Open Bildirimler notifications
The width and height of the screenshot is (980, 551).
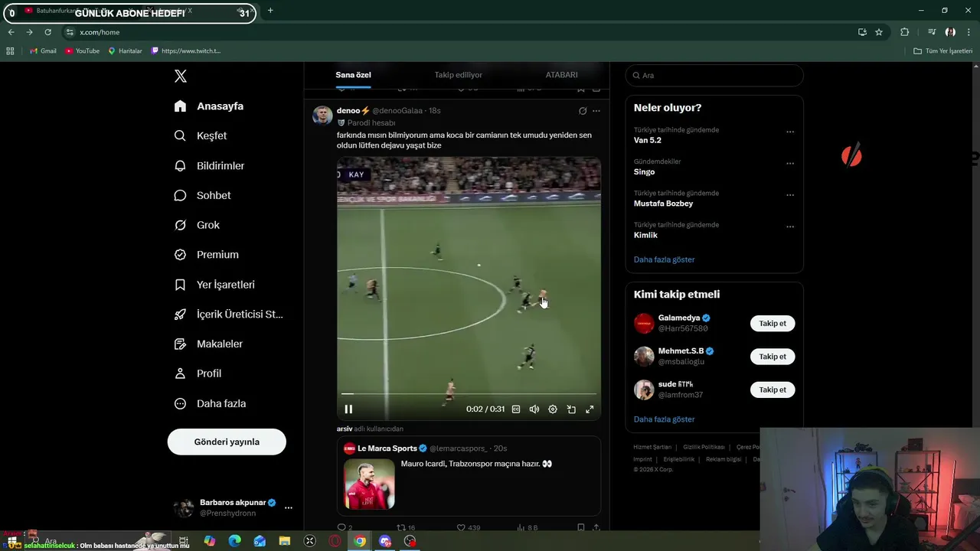tap(209, 165)
